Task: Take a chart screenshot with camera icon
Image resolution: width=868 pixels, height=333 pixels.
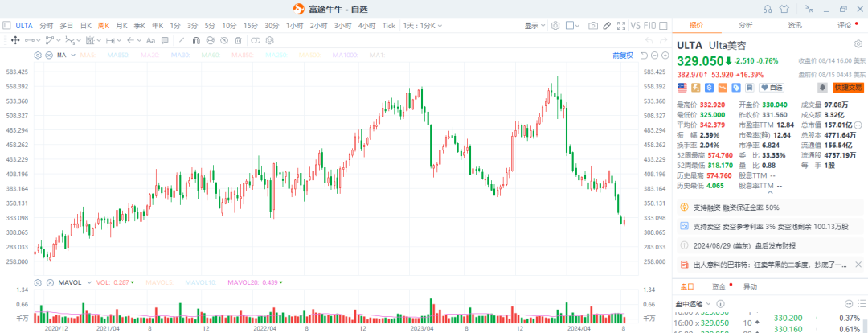Action: coord(593,26)
